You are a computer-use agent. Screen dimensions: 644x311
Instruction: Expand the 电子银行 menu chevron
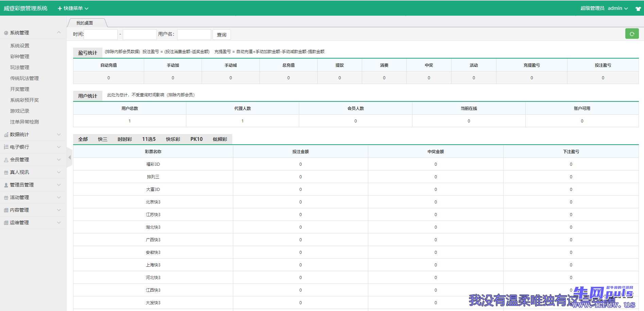pos(59,147)
